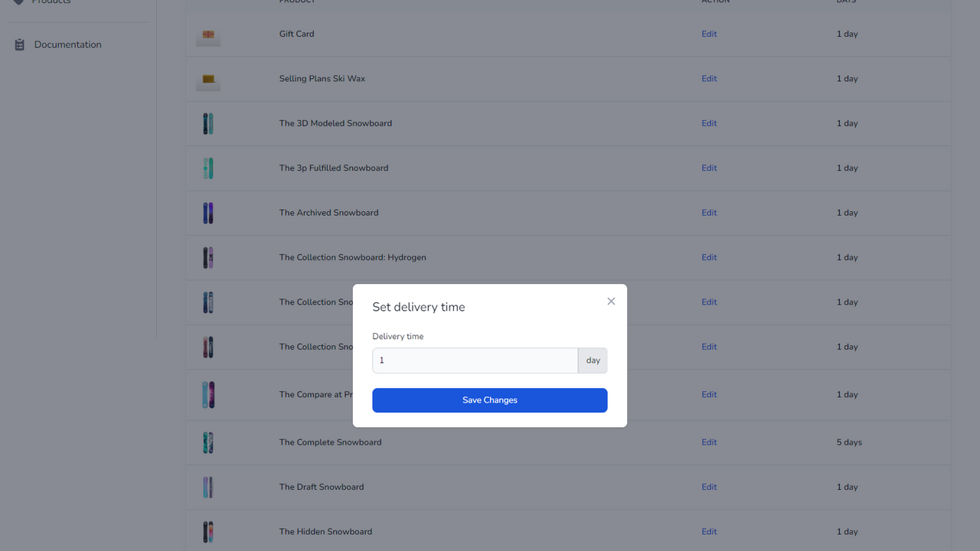
Task: Click the day unit label beside input
Action: [593, 360]
